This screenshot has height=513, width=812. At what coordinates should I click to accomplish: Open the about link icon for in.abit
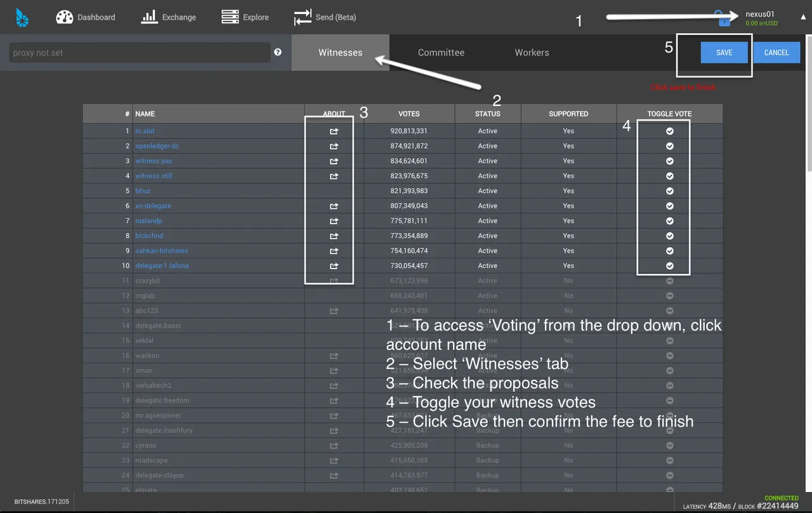(x=334, y=131)
